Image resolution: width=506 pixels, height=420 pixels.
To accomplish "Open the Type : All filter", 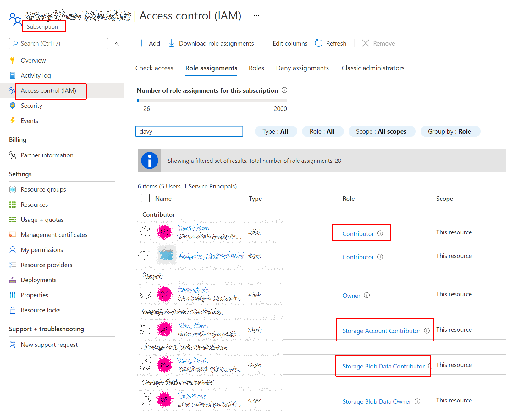I will tap(276, 131).
